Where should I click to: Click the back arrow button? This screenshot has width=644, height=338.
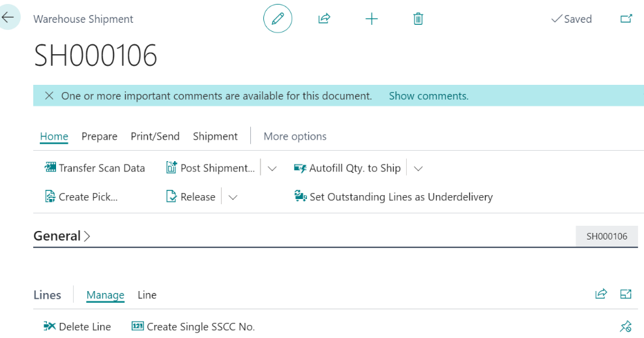click(8, 18)
